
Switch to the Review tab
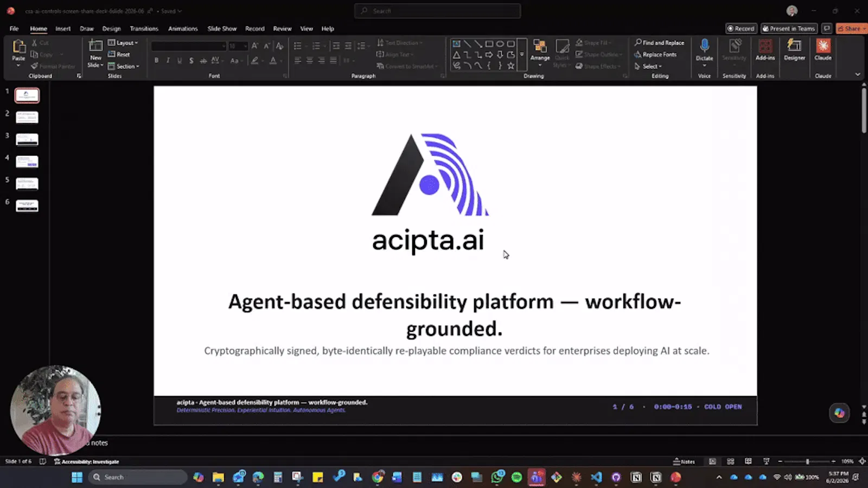point(282,29)
